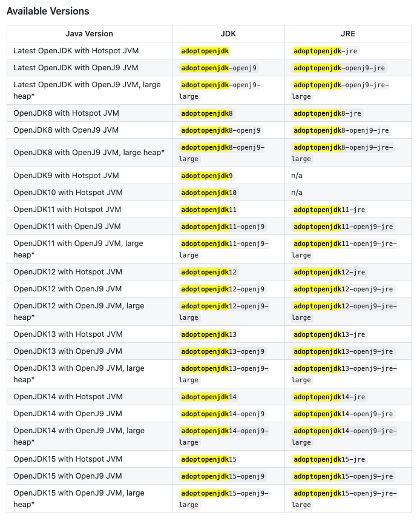Click the JDK column header
The image size is (420, 521).
[x=228, y=33]
